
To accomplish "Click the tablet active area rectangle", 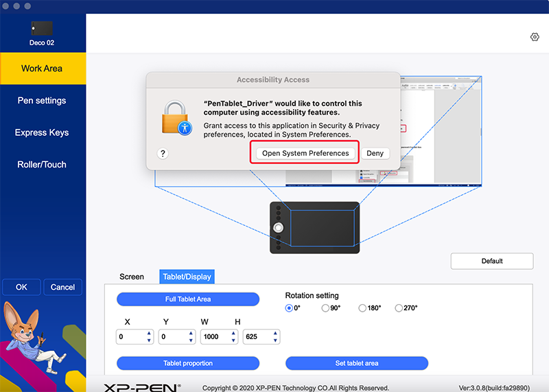I will tap(323, 228).
